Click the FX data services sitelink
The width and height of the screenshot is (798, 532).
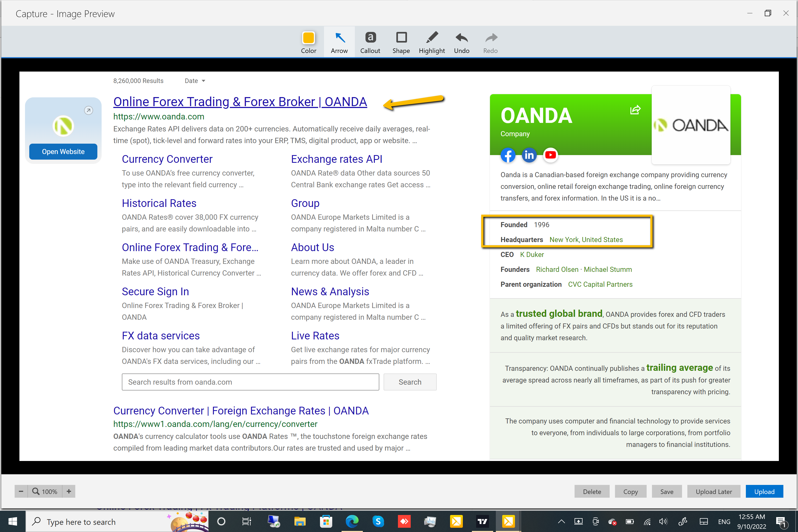161,335
